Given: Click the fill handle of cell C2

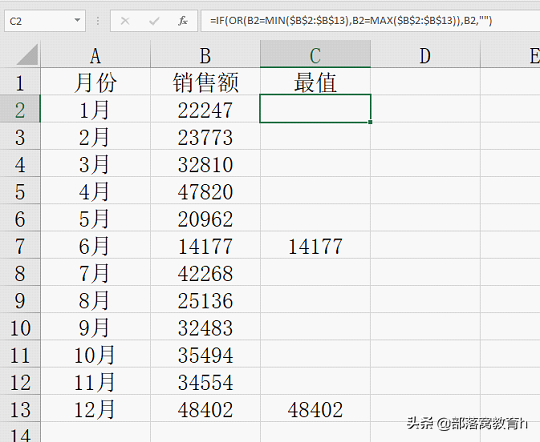Looking at the screenshot, I should (x=370, y=122).
